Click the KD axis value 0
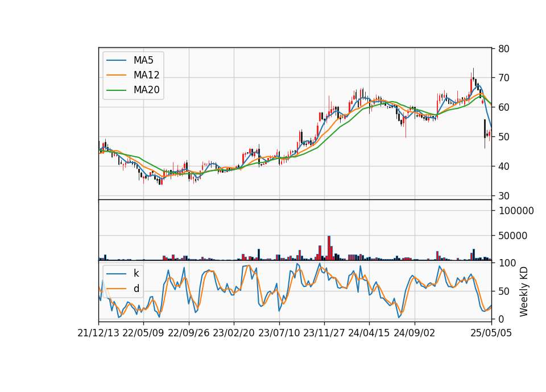This screenshot has width=546, height=392. (x=501, y=319)
